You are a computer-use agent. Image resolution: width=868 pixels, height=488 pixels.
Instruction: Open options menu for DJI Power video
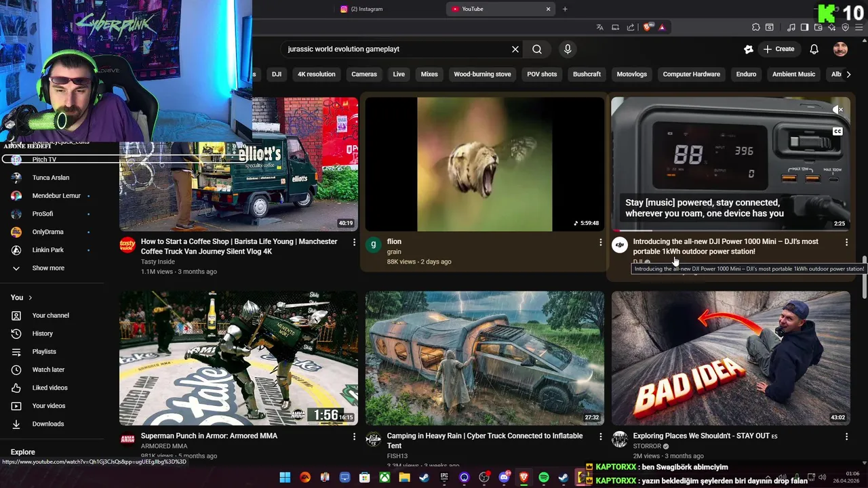846,242
